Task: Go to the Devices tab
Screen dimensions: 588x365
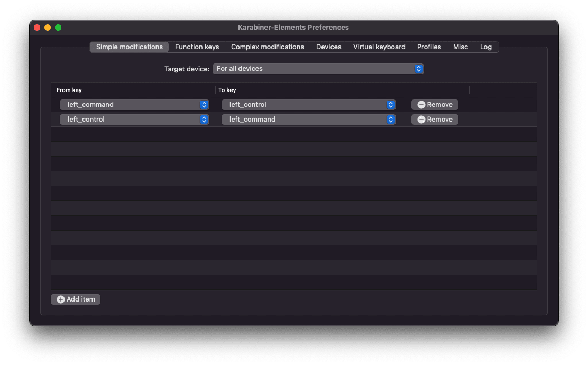Action: (x=328, y=47)
